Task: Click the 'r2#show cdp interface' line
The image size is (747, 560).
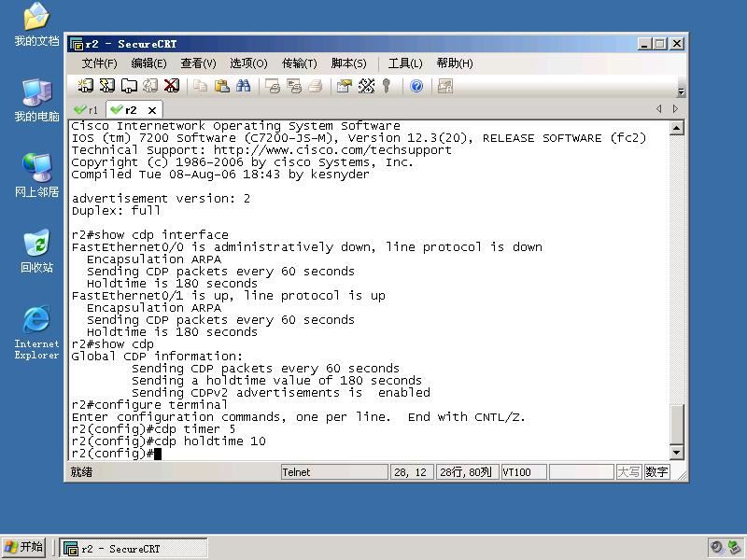Action: point(149,235)
